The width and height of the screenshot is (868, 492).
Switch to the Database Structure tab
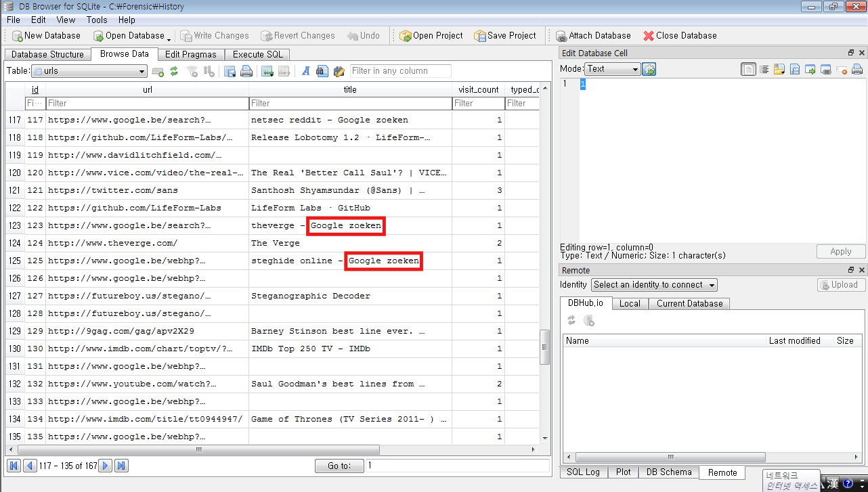(x=47, y=54)
